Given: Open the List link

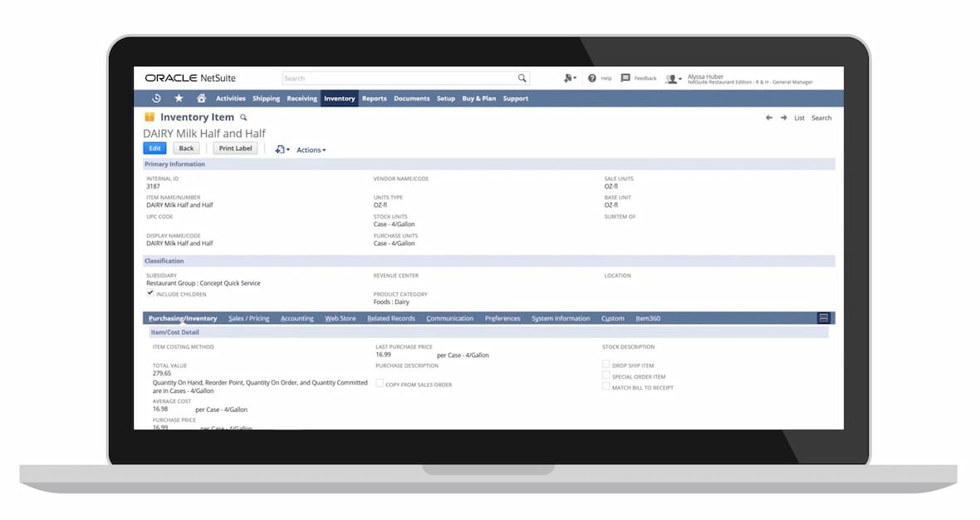Looking at the screenshot, I should [800, 117].
